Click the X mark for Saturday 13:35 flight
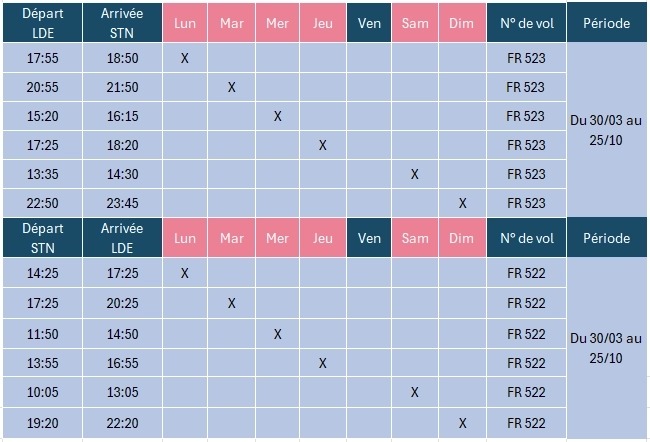The width and height of the screenshot is (650, 442). 415,174
